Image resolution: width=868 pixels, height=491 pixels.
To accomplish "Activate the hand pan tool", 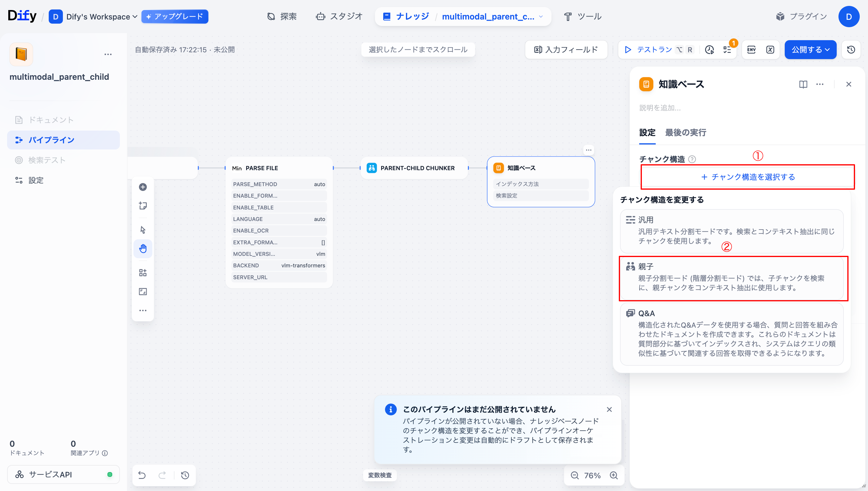I will point(143,249).
